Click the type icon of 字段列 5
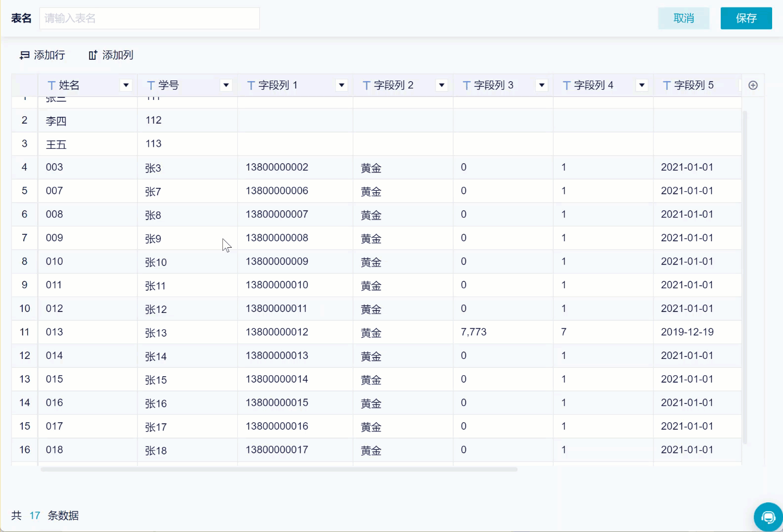Screen dimensions: 783x532 click(667, 86)
